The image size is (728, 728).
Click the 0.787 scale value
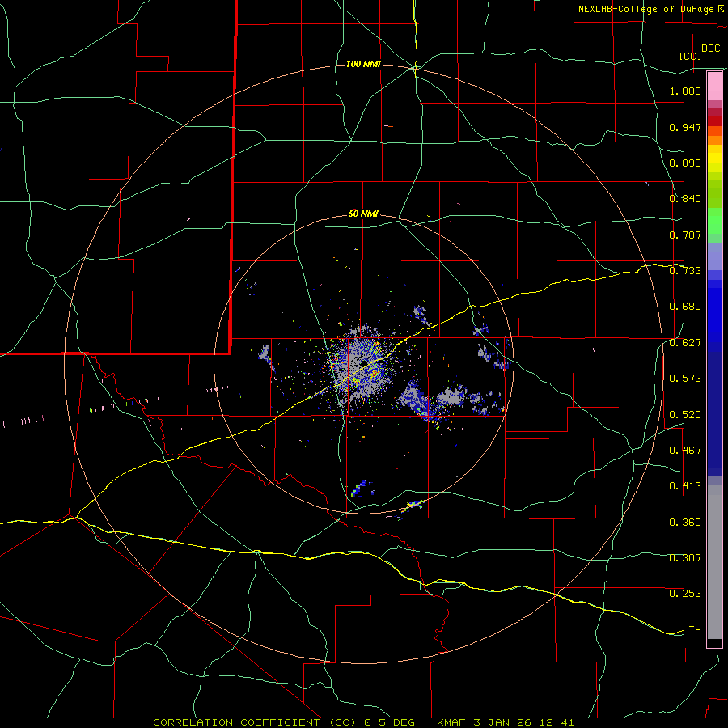[685, 235]
